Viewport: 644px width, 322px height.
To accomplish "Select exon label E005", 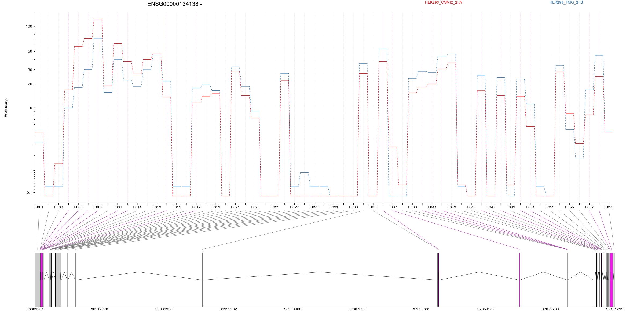I will click(x=78, y=207).
